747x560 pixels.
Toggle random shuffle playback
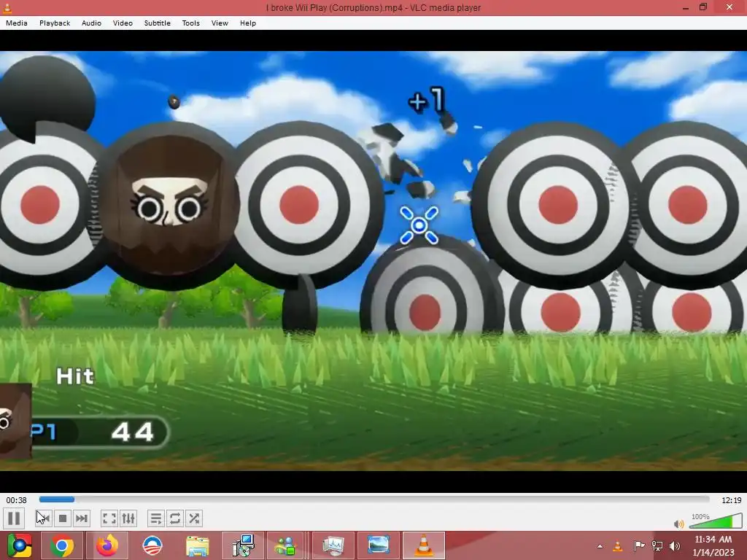pos(194,518)
